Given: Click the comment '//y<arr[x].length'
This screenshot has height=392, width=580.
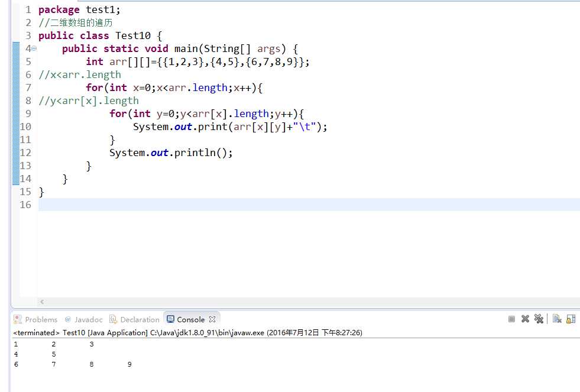Looking at the screenshot, I should pyautogui.click(x=89, y=101).
